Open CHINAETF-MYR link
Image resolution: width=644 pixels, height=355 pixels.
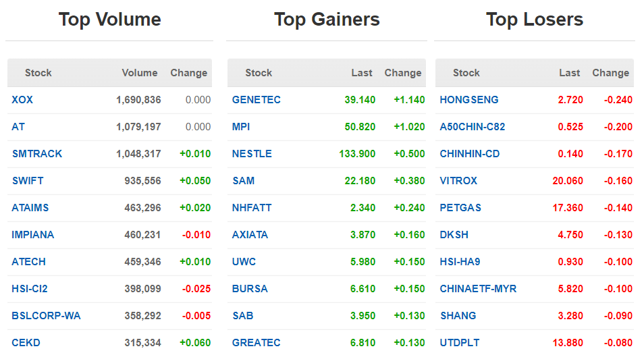478,289
